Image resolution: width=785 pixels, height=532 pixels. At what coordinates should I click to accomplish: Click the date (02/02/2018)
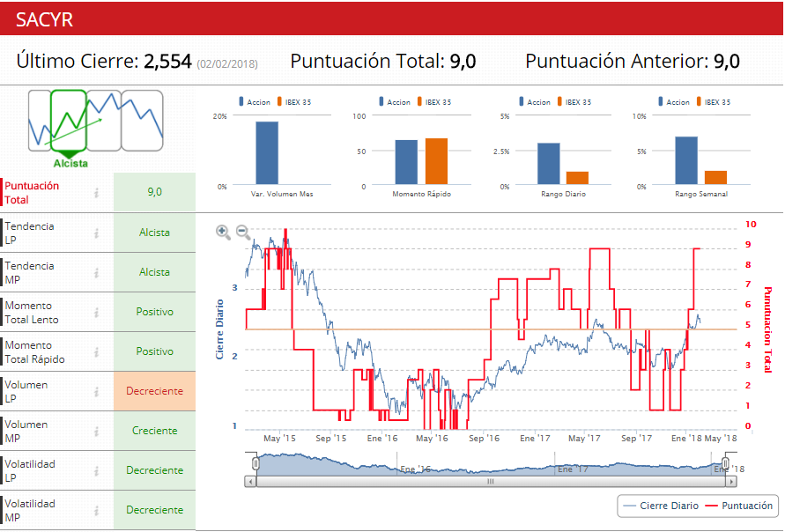227,64
